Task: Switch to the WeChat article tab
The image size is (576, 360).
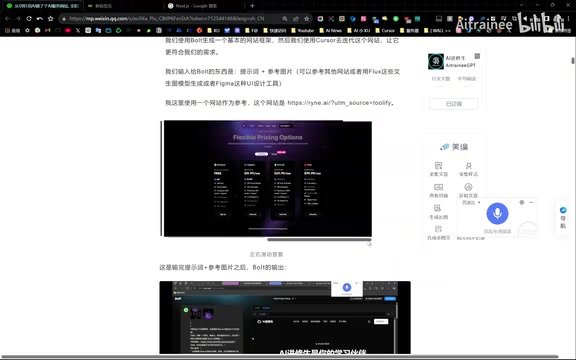Action: click(43, 6)
